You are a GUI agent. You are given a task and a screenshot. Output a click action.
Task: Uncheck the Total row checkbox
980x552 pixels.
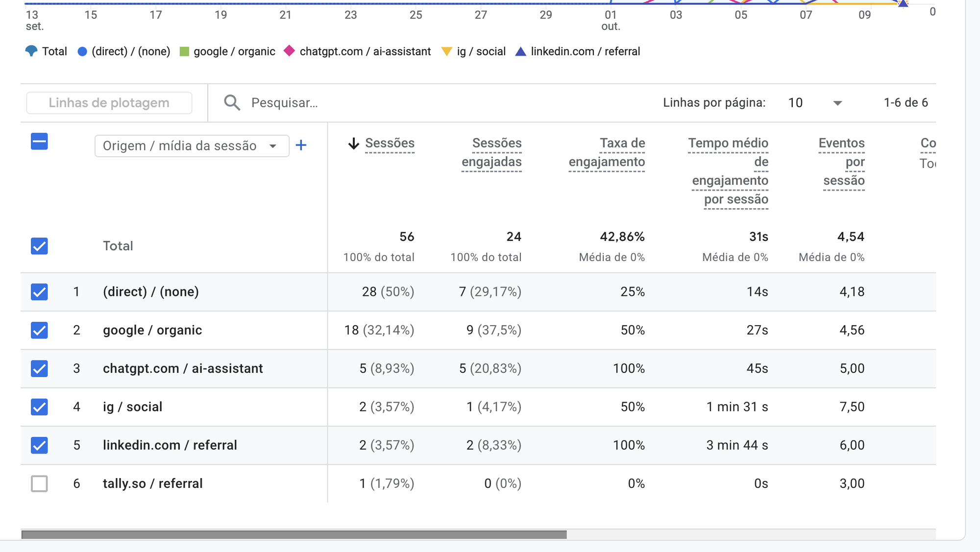pyautogui.click(x=39, y=246)
